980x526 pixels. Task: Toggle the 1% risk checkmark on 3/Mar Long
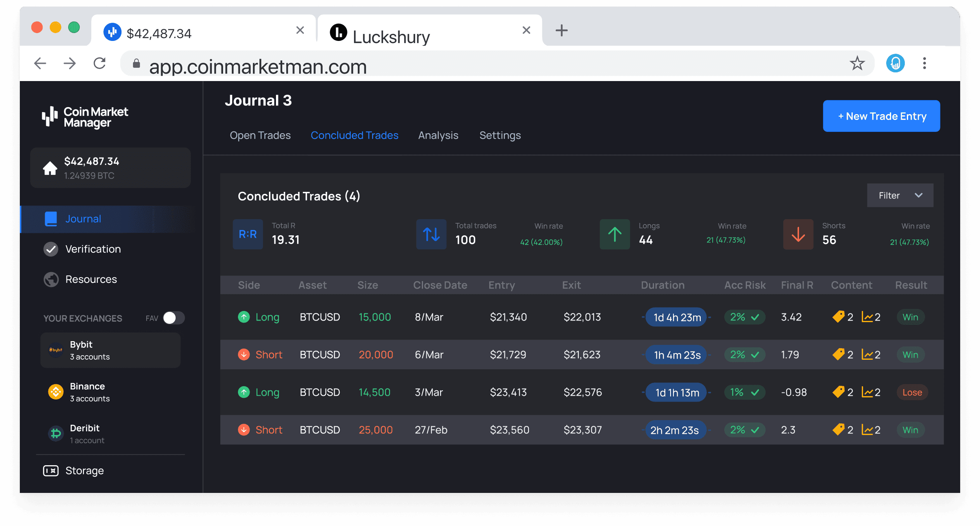pyautogui.click(x=754, y=392)
